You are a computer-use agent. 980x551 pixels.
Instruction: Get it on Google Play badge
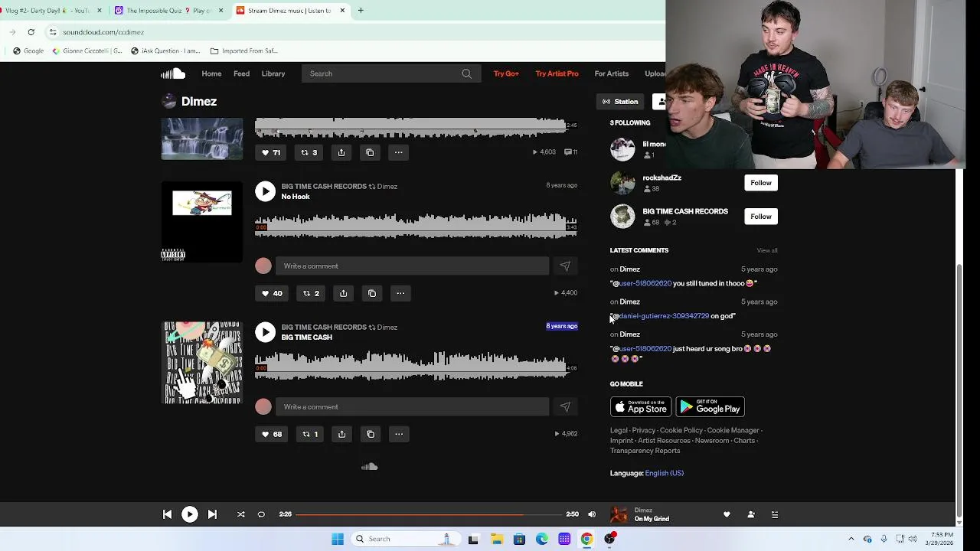[x=710, y=407]
